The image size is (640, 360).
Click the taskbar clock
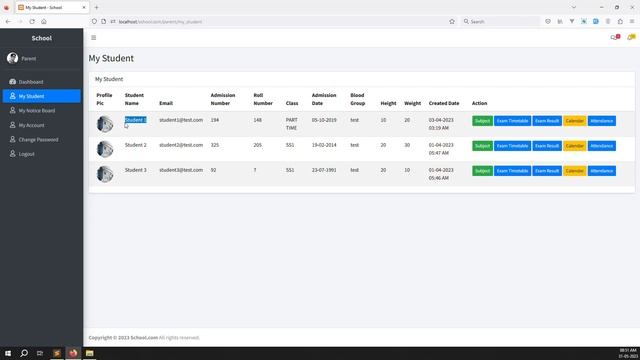628,353
